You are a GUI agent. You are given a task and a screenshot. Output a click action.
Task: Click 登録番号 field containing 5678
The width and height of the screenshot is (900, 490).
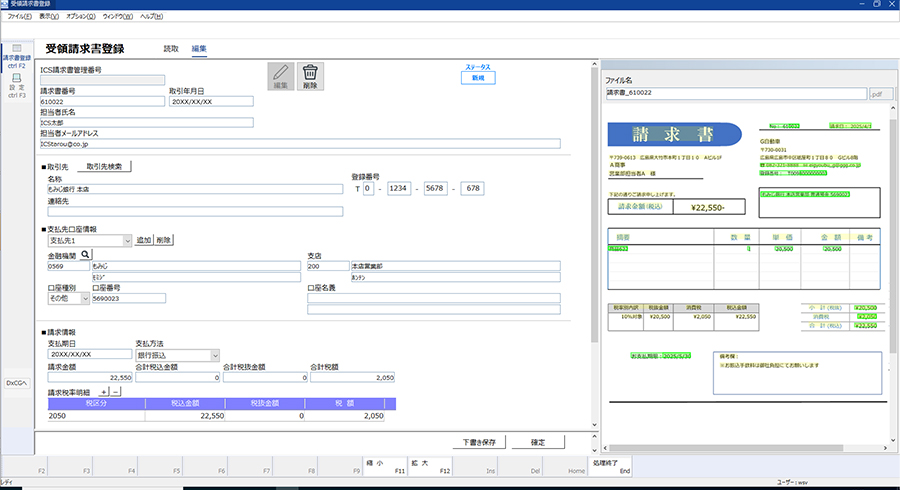point(436,188)
